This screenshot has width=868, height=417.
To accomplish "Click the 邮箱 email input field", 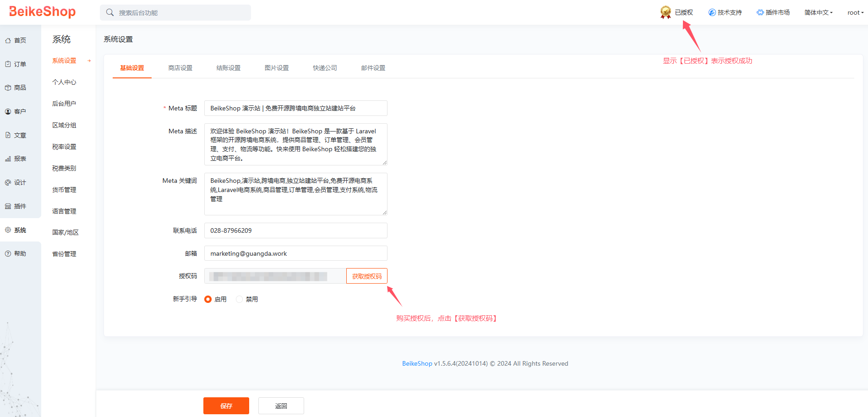I will pyautogui.click(x=296, y=253).
